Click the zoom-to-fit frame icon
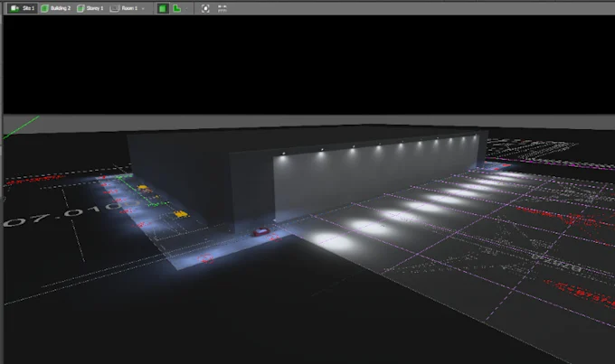 205,8
